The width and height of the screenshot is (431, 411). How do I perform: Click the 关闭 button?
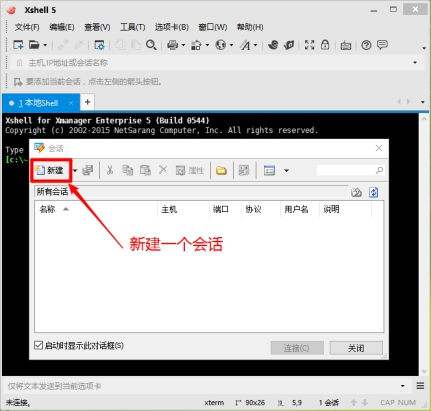(356, 348)
